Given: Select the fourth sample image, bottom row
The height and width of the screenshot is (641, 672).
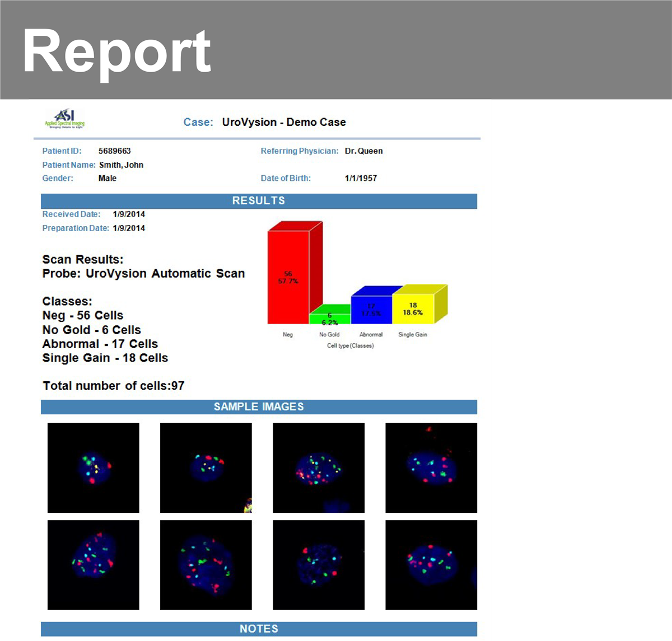Looking at the screenshot, I should click(x=431, y=565).
